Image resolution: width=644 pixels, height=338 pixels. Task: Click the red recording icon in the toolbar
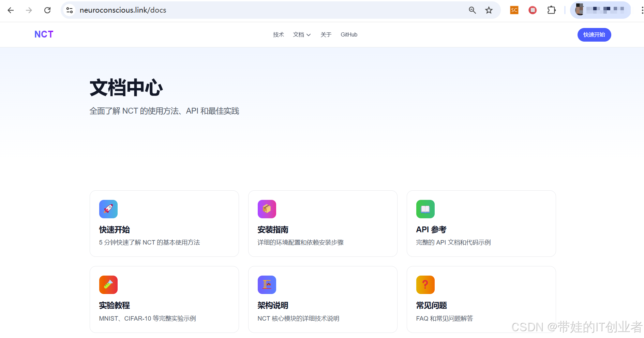(x=533, y=10)
